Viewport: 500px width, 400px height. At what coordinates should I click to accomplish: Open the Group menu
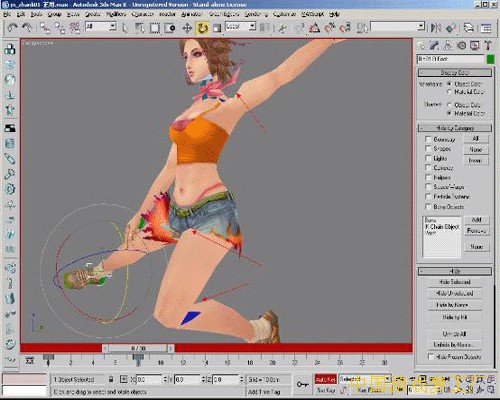[54, 14]
